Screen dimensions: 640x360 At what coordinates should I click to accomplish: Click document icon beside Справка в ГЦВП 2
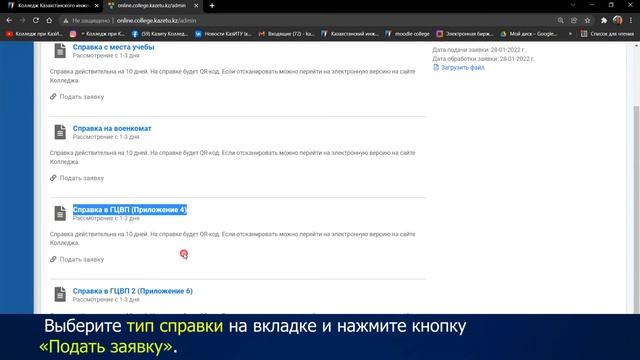60,294
